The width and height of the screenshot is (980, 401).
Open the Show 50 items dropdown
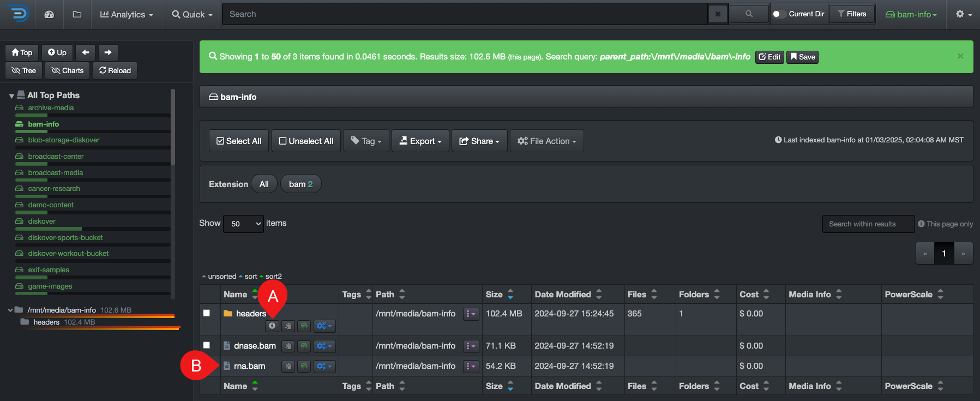[243, 224]
